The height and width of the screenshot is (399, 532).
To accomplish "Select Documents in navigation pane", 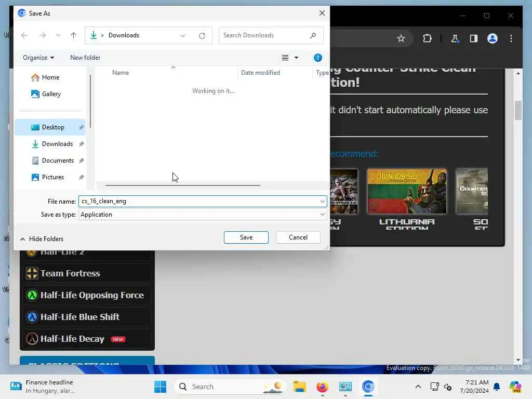I will [50, 161].
